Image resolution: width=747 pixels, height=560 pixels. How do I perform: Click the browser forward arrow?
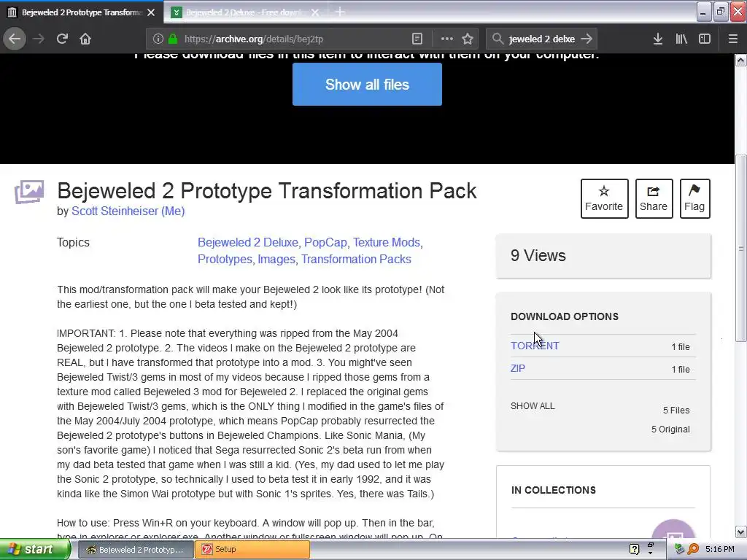[39, 39]
